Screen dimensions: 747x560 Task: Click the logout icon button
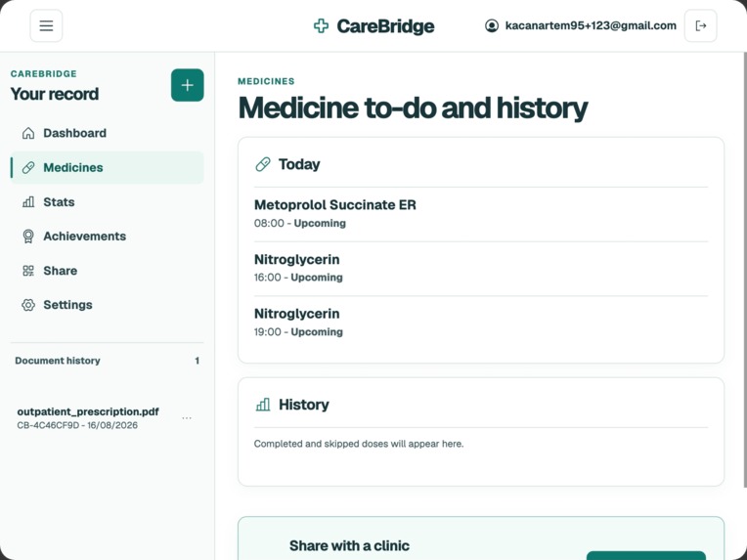(700, 25)
